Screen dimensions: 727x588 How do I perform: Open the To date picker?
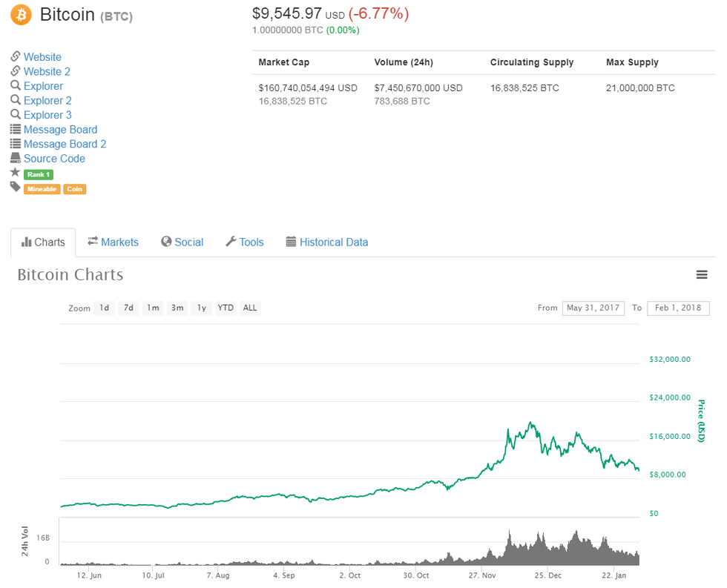pos(678,308)
